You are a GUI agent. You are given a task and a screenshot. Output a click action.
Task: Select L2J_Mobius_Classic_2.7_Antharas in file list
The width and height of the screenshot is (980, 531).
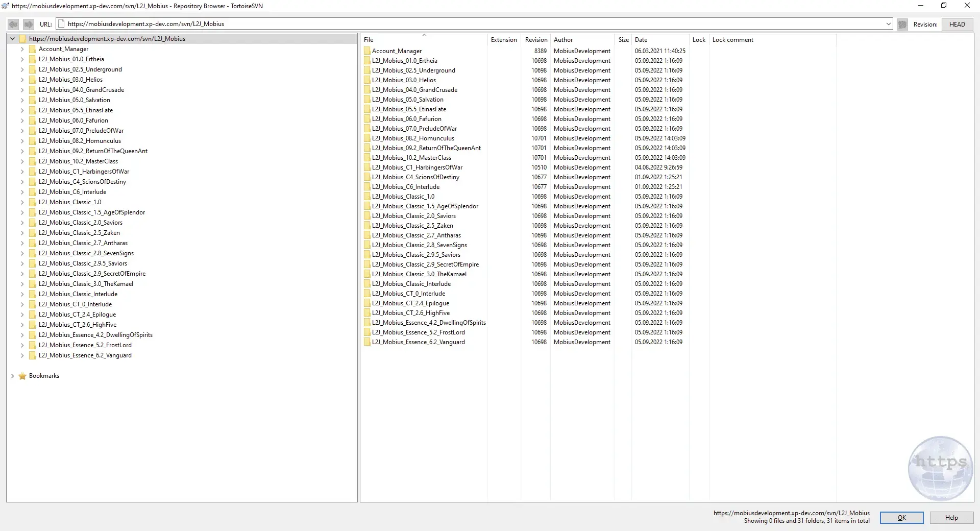416,235
